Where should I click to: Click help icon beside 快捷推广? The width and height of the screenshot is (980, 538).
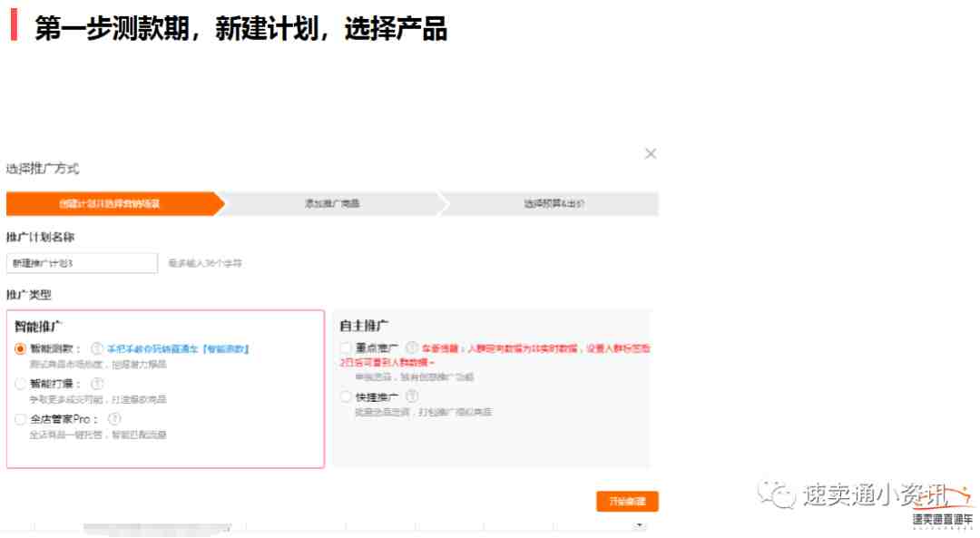click(x=411, y=396)
